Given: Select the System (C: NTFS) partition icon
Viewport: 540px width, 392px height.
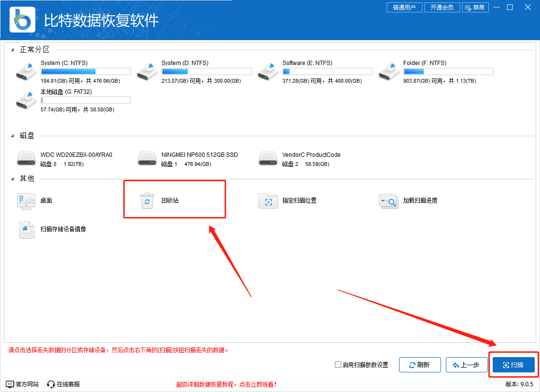Looking at the screenshot, I should point(26,71).
